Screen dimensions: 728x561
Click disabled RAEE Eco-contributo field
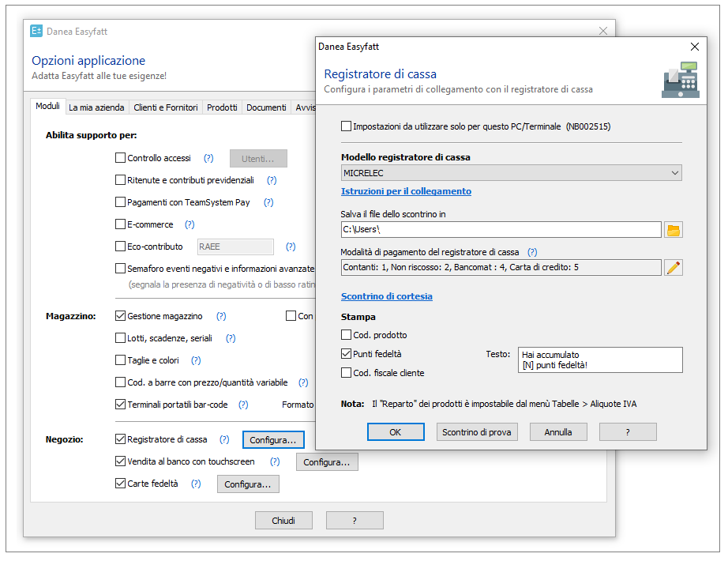[235, 247]
